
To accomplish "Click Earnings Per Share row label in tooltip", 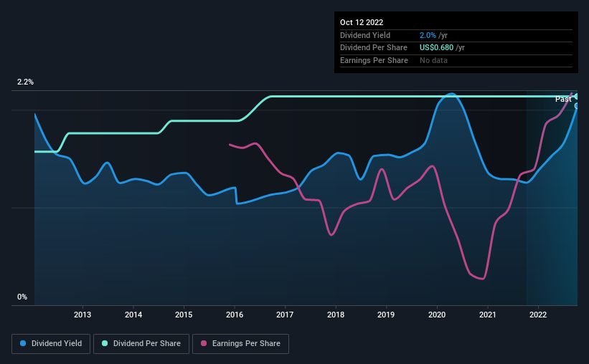I will (x=374, y=60).
